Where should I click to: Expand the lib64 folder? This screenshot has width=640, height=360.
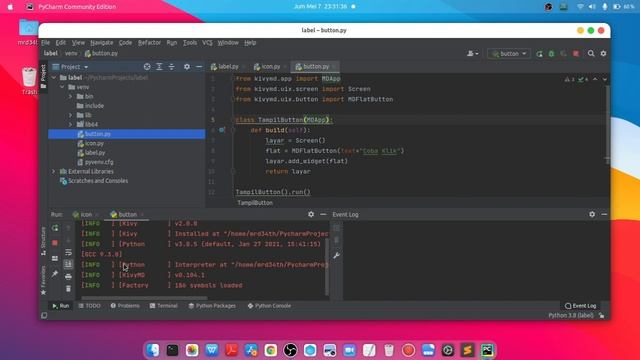(71, 124)
